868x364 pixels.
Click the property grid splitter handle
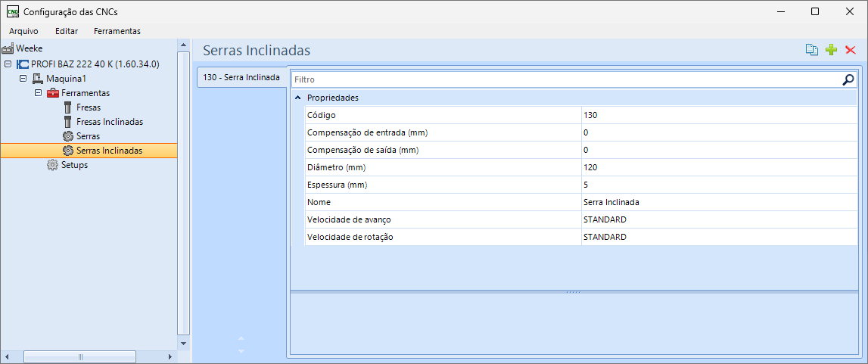pos(574,291)
